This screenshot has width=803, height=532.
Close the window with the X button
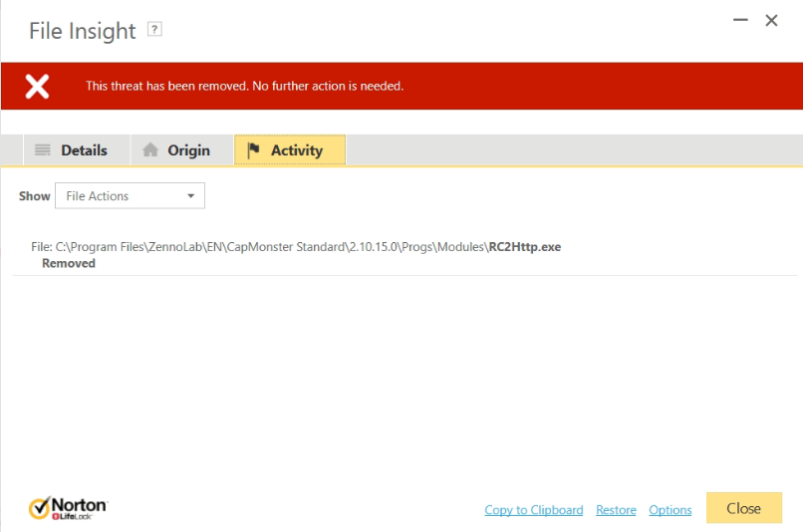click(771, 21)
